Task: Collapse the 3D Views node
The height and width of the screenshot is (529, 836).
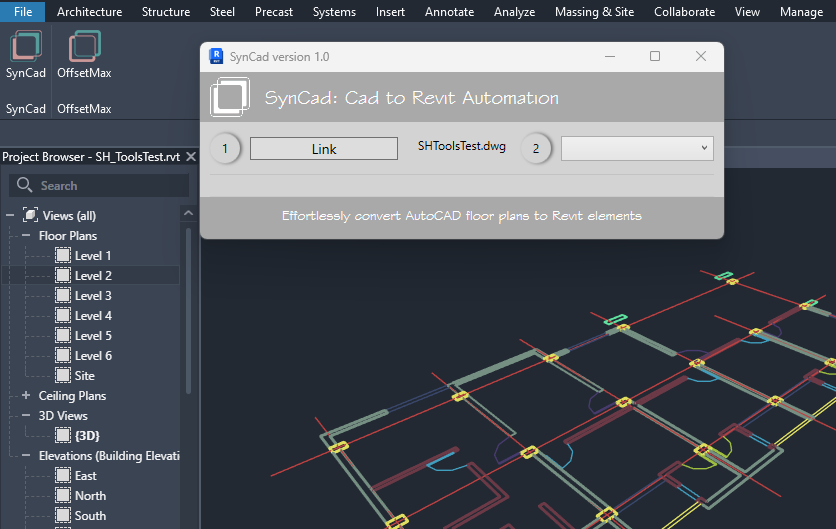Action: pos(26,415)
